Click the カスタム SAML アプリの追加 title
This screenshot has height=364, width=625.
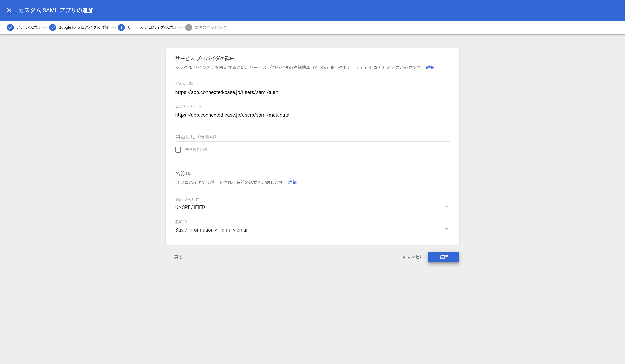pos(56,10)
